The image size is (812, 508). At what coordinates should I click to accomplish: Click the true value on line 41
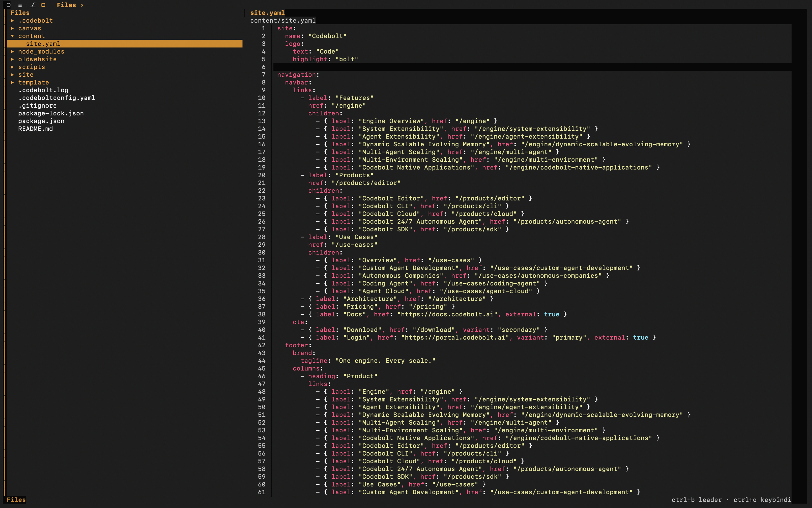point(640,337)
